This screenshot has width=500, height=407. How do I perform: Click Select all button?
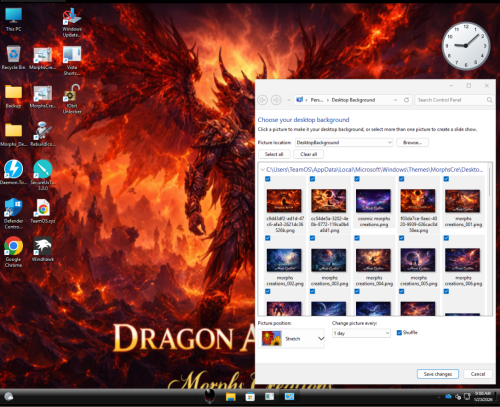tap(274, 154)
